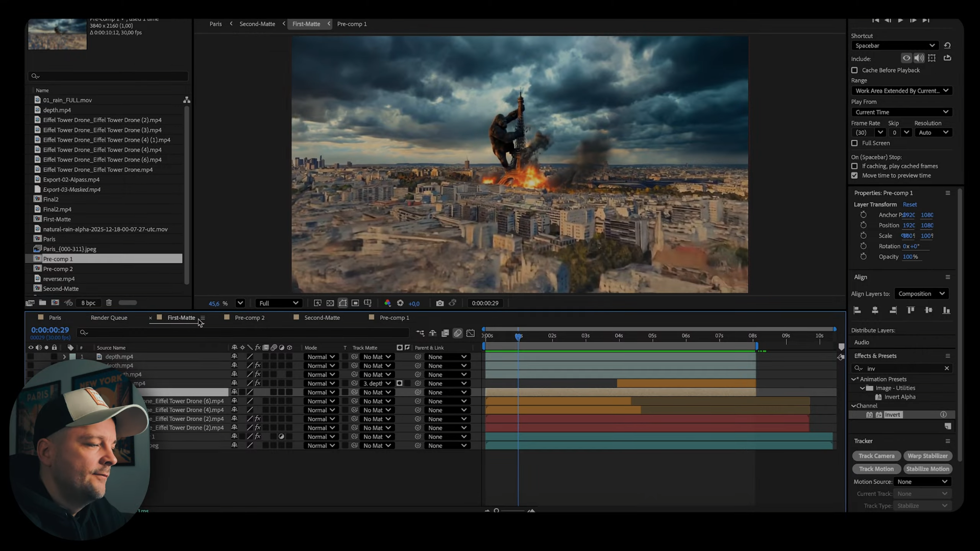Click the channel color management icon
Screen dimensions: 980x551
[387, 303]
